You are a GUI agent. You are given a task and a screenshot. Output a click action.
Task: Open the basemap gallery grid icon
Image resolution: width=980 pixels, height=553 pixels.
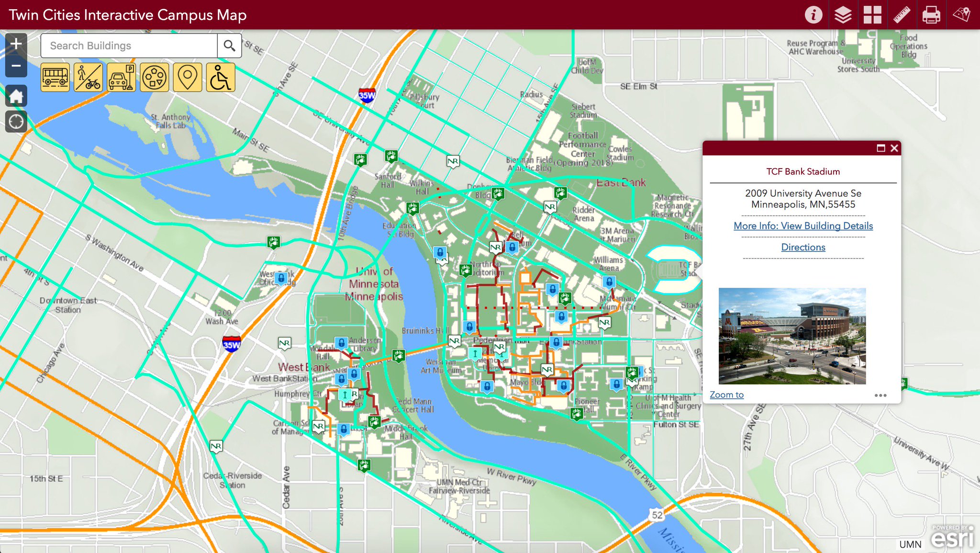[x=872, y=15]
